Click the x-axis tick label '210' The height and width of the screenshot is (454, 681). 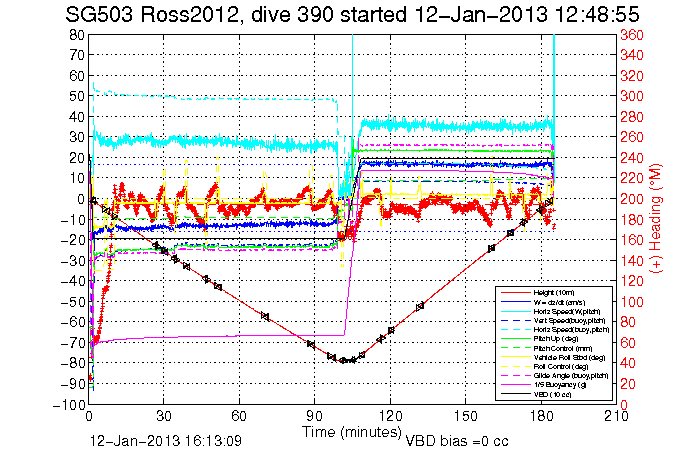tap(616, 416)
